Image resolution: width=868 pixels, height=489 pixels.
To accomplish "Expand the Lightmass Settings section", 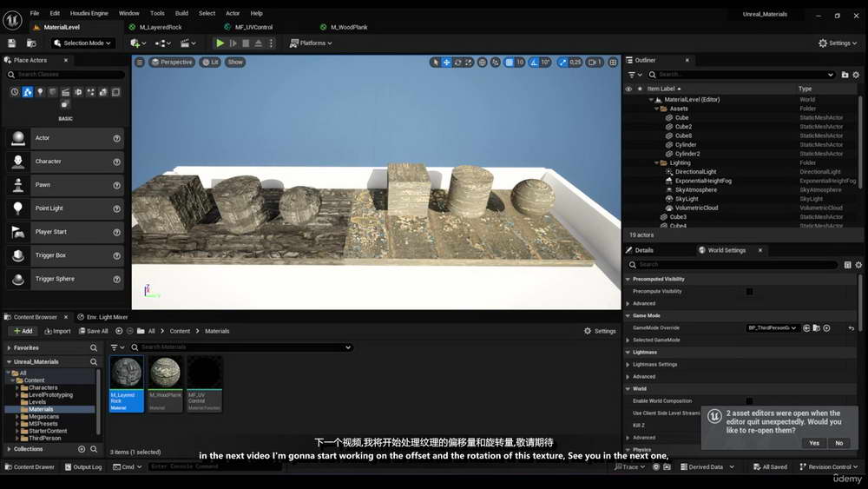I will (x=628, y=365).
